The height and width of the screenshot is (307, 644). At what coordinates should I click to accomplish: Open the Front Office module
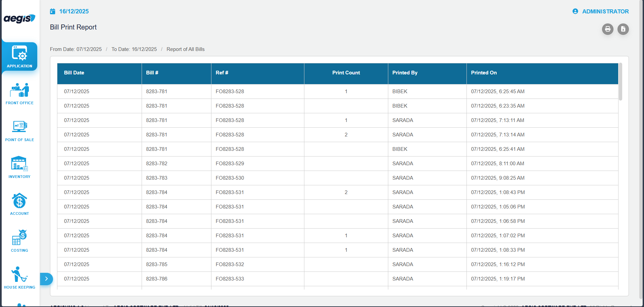(19, 94)
